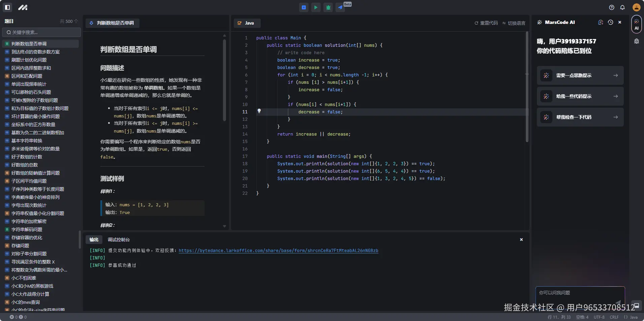Click the blue paper plane submit icon

pyautogui.click(x=341, y=7)
